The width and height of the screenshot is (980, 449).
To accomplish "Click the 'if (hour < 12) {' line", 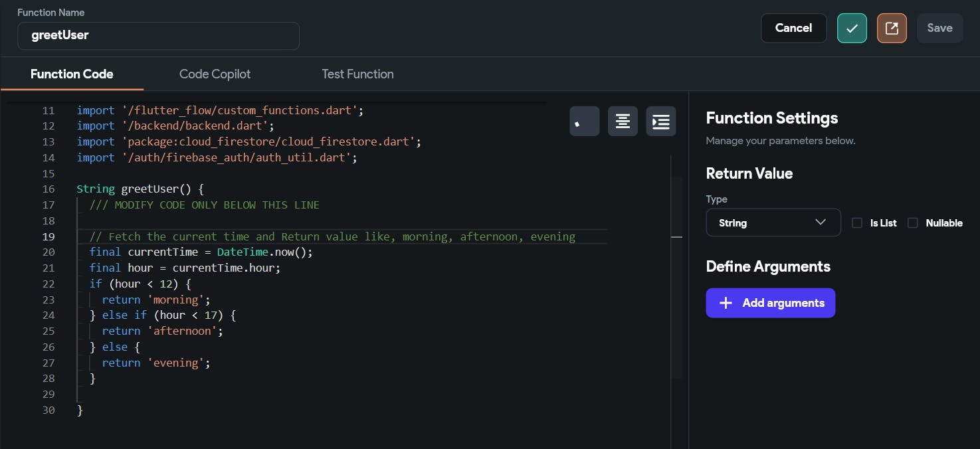I will 140,284.
